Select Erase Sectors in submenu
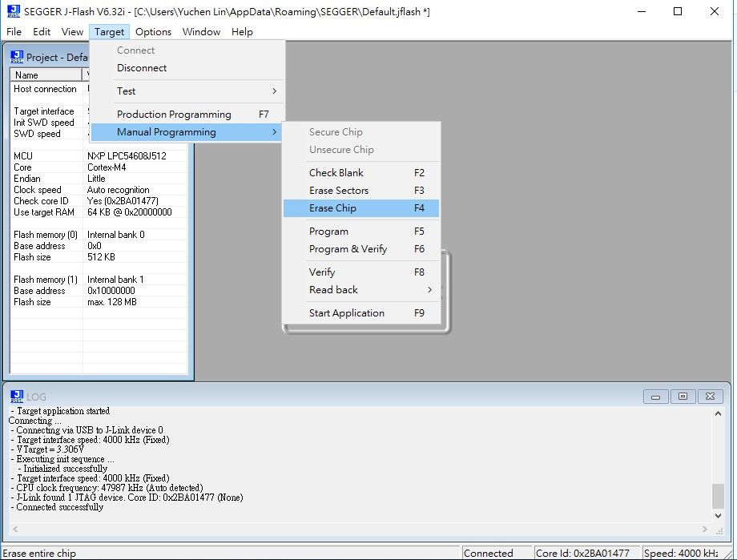Viewport: 737px width, 560px height. click(361, 191)
